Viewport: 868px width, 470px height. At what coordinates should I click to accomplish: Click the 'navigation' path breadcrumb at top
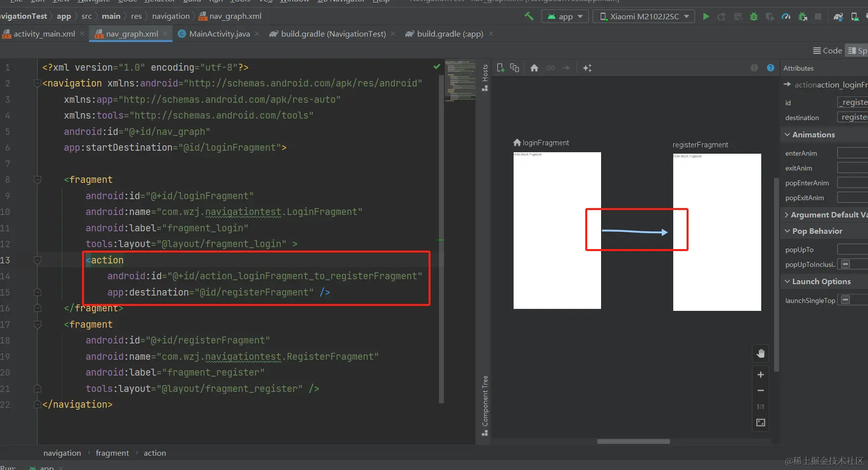point(171,16)
